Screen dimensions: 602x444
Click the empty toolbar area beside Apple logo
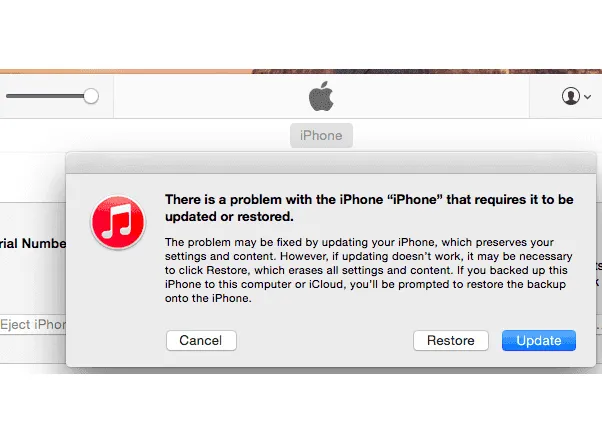tap(422, 96)
